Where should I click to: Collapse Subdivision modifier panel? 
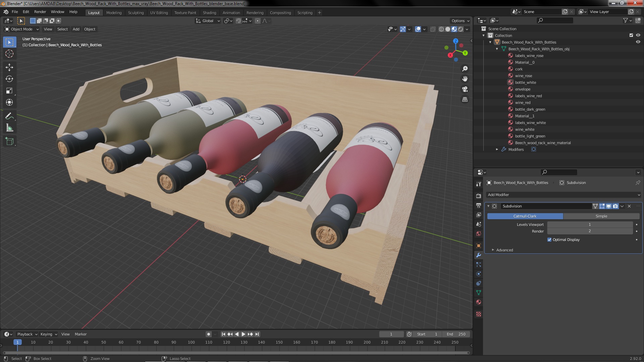pos(488,206)
